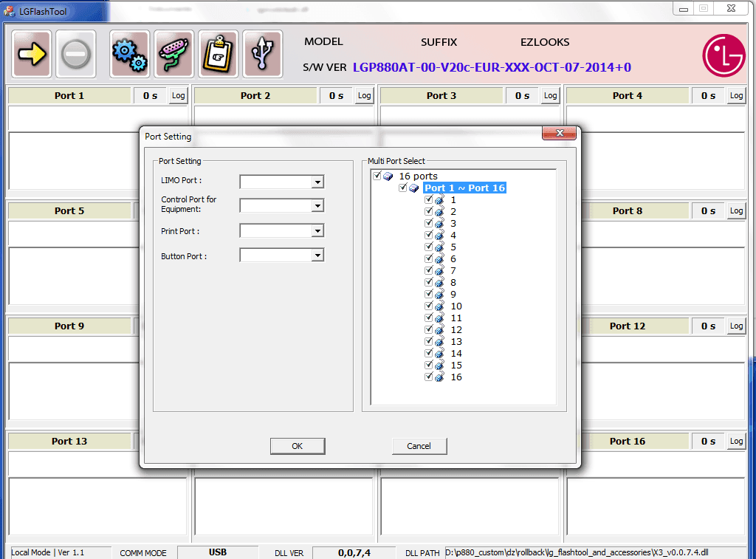This screenshot has height=559, width=756.
Task: Uncheck port 15 in Multi Port Select
Action: pos(429,365)
